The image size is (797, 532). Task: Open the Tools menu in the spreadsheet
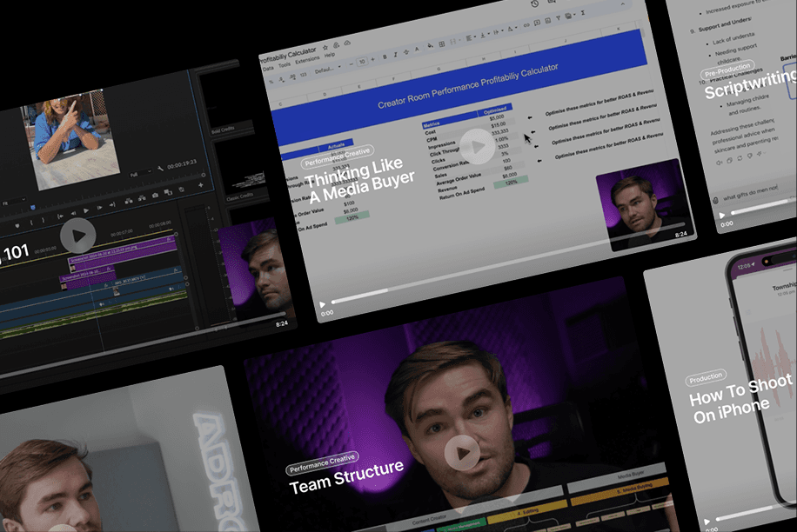[x=285, y=65]
